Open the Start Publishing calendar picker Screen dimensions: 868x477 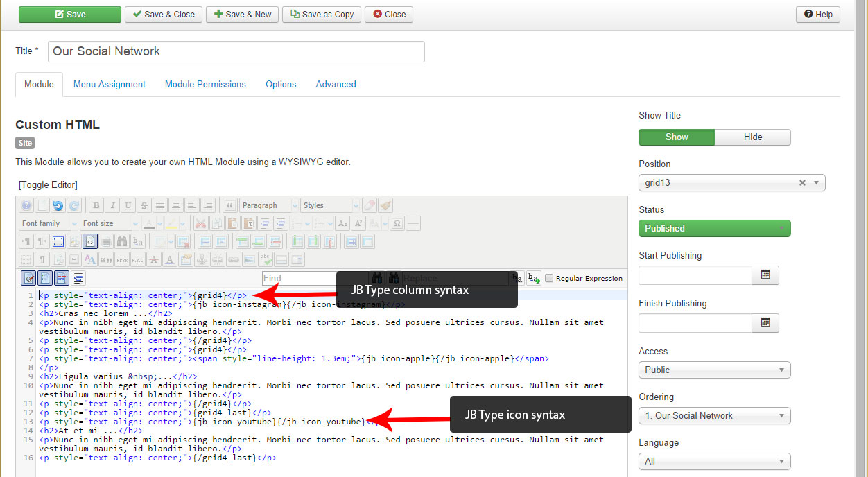[765, 275]
